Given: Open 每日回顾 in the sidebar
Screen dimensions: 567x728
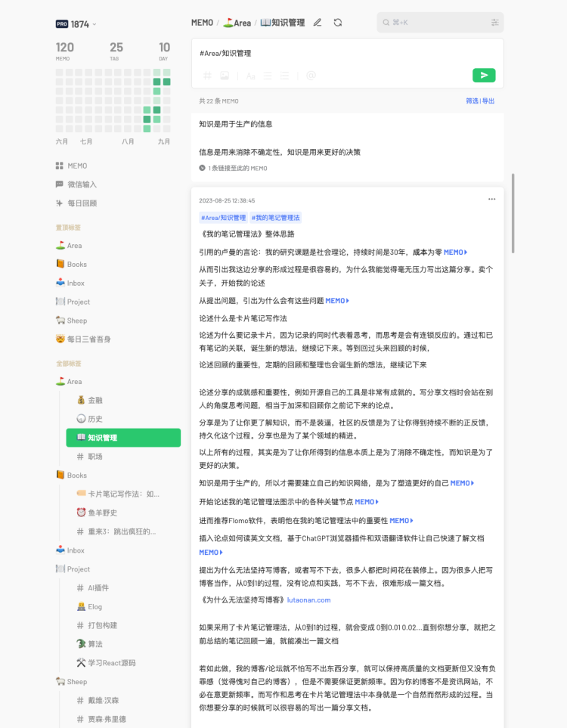Looking at the screenshot, I should click(x=76, y=203).
